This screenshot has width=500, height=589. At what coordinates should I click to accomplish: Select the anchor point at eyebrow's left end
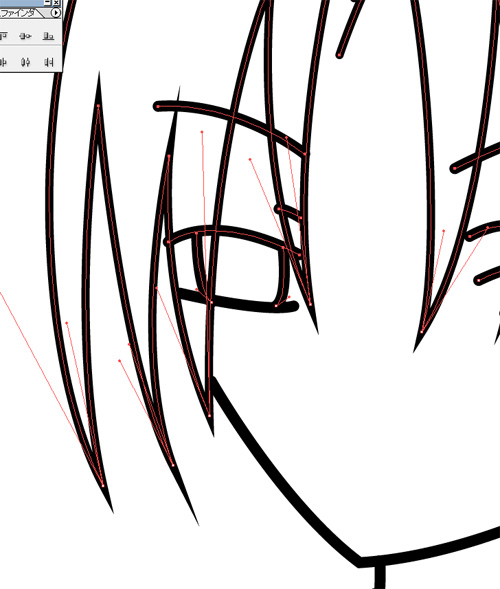pos(158,107)
